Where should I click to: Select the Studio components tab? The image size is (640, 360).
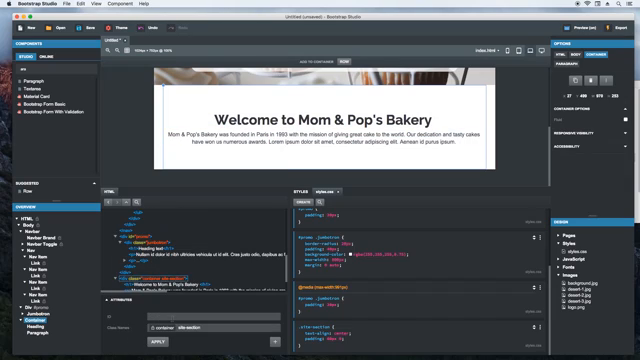click(26, 56)
